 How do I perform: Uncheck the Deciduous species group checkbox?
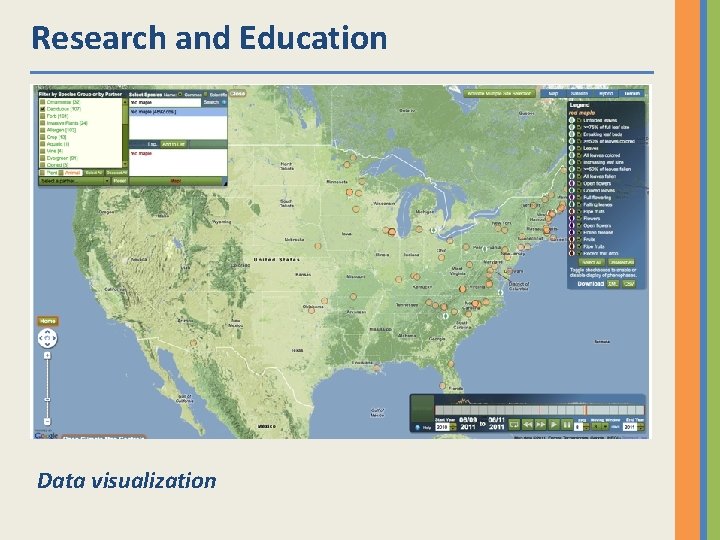42,109
